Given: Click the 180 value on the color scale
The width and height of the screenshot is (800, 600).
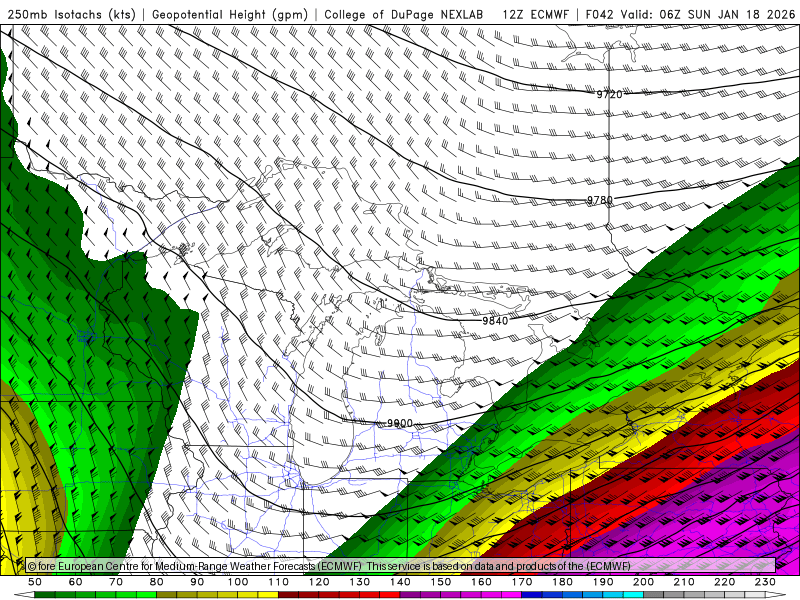Looking at the screenshot, I should coord(562,582).
